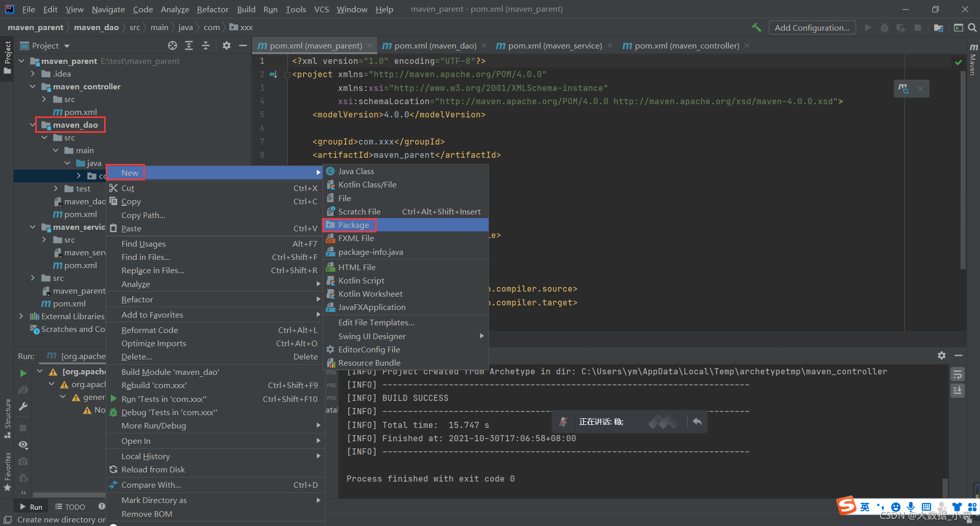Click Add Configuration button
980x526 pixels.
(812, 28)
